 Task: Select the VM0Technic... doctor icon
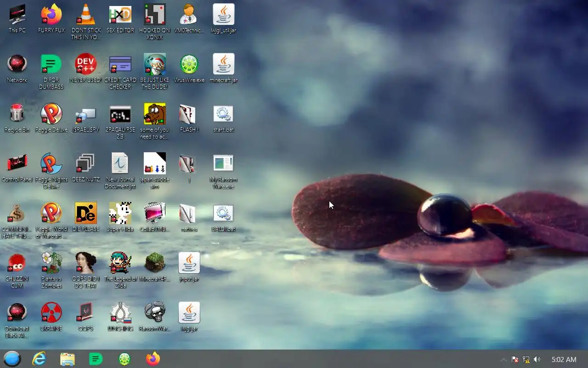tap(189, 19)
